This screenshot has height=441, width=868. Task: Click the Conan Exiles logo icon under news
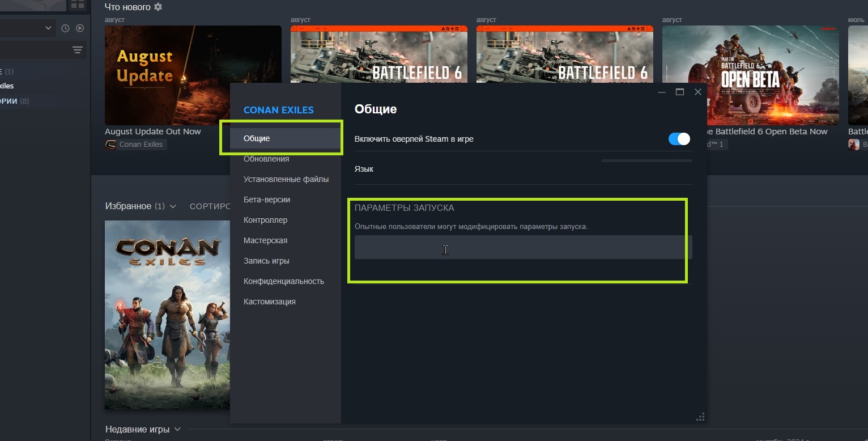[x=110, y=145]
